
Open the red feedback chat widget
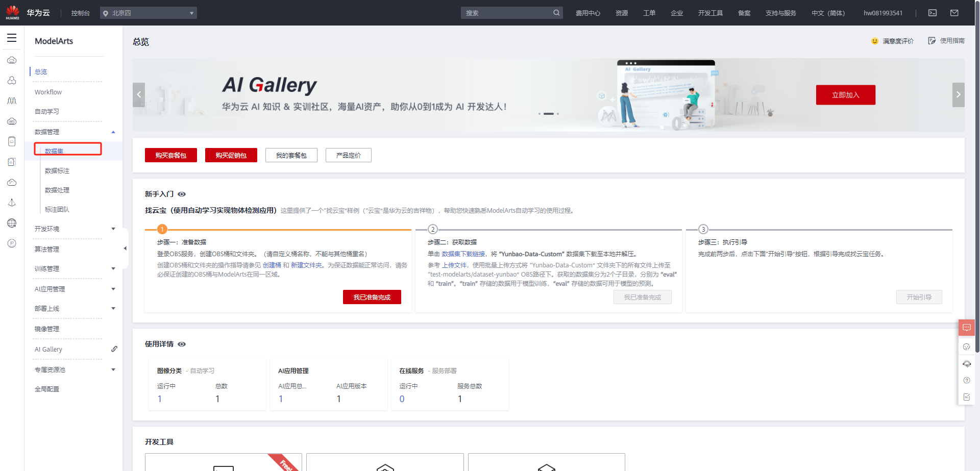967,328
